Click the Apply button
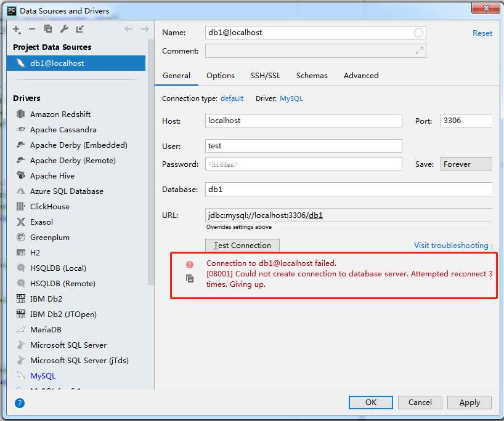Screen dimensions: 504x421 coord(469,403)
